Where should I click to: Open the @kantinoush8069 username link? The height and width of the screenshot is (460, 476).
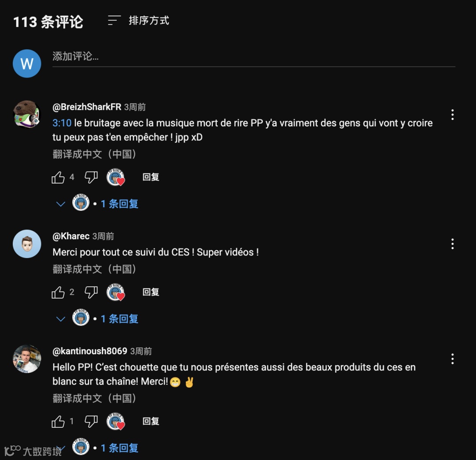[90, 351]
